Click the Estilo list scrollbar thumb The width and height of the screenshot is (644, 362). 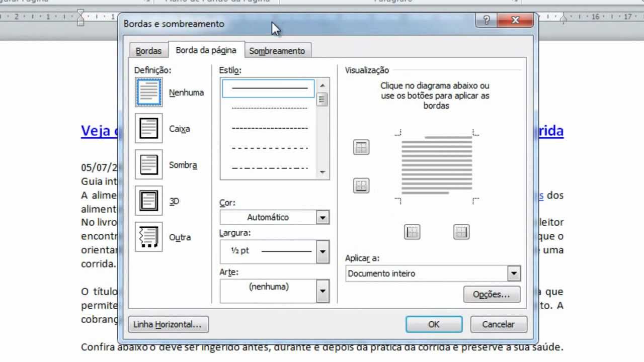pos(323,99)
